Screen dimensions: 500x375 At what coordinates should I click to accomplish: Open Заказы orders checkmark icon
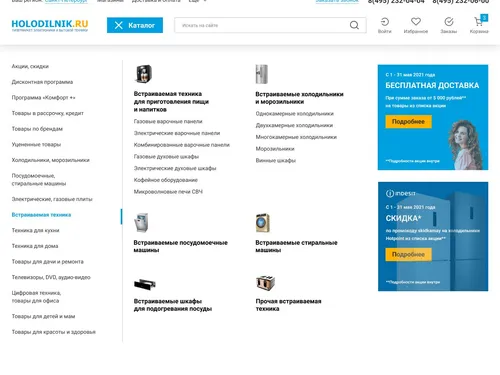tap(449, 22)
